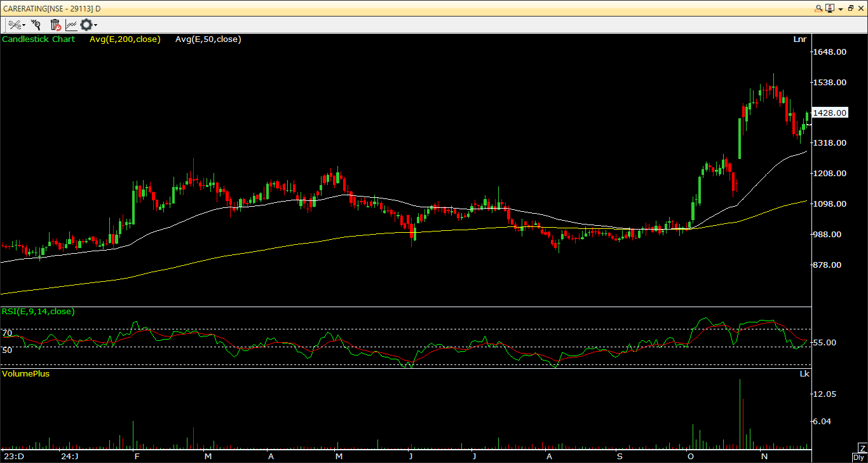The image size is (868, 463).
Task: Click the 24:J date axis label
Action: [70, 457]
